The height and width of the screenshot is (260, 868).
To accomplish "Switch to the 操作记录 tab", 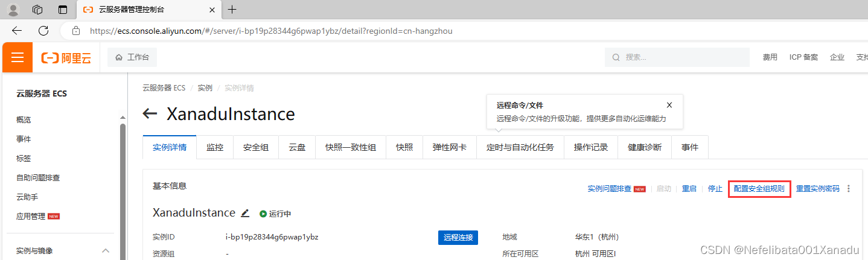I will click(591, 147).
